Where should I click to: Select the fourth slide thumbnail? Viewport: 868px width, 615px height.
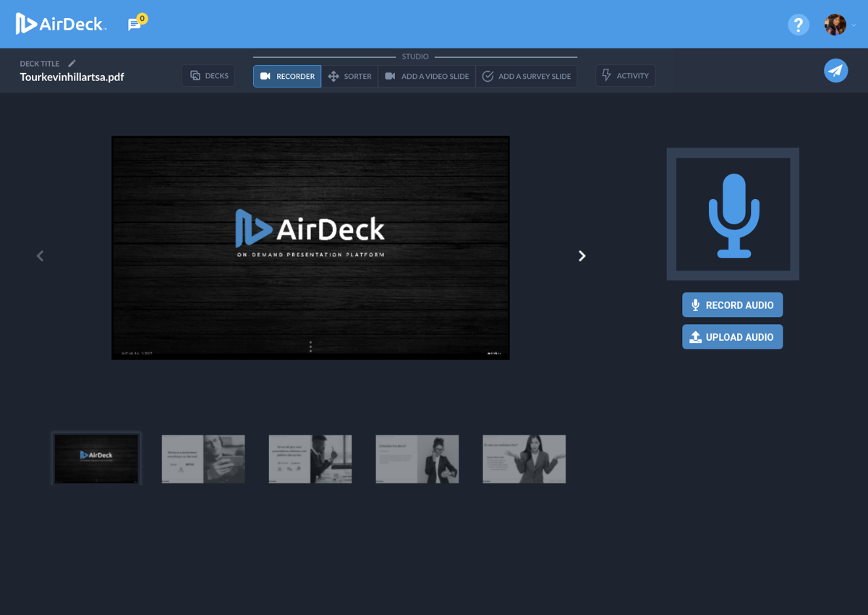tap(417, 458)
